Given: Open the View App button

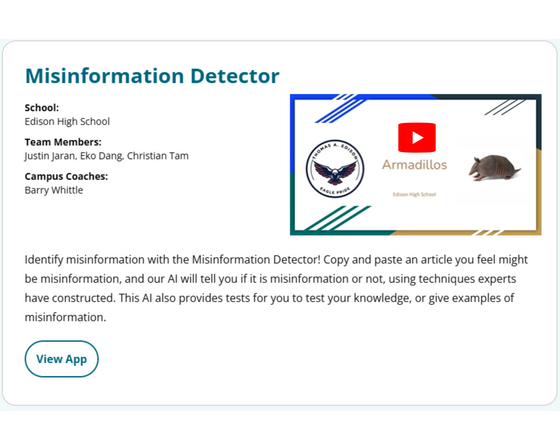Looking at the screenshot, I should (x=61, y=359).
